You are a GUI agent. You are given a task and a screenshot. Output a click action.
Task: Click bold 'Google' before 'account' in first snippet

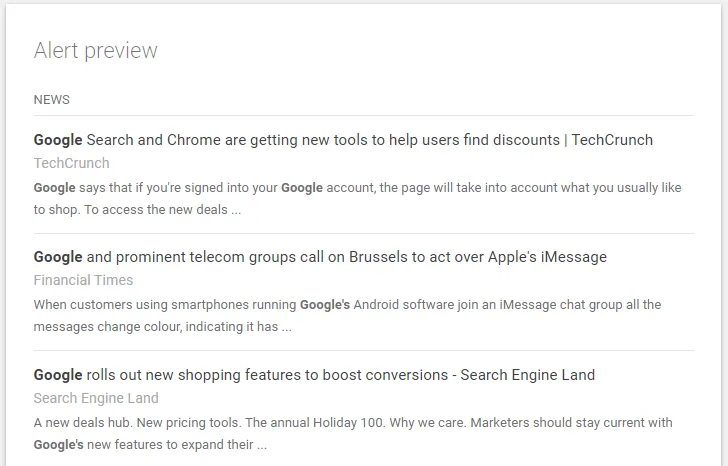point(308,187)
